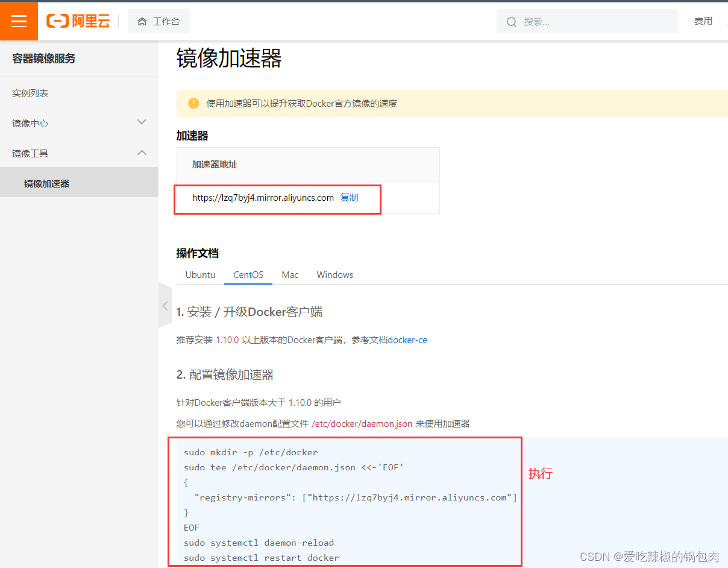Collapse the sidebar with arrow handle
728x568 pixels.
coord(165,306)
